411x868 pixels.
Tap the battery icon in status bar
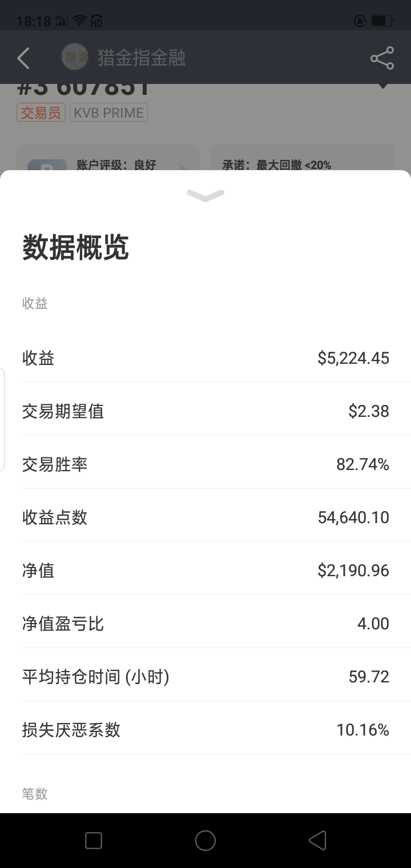381,21
